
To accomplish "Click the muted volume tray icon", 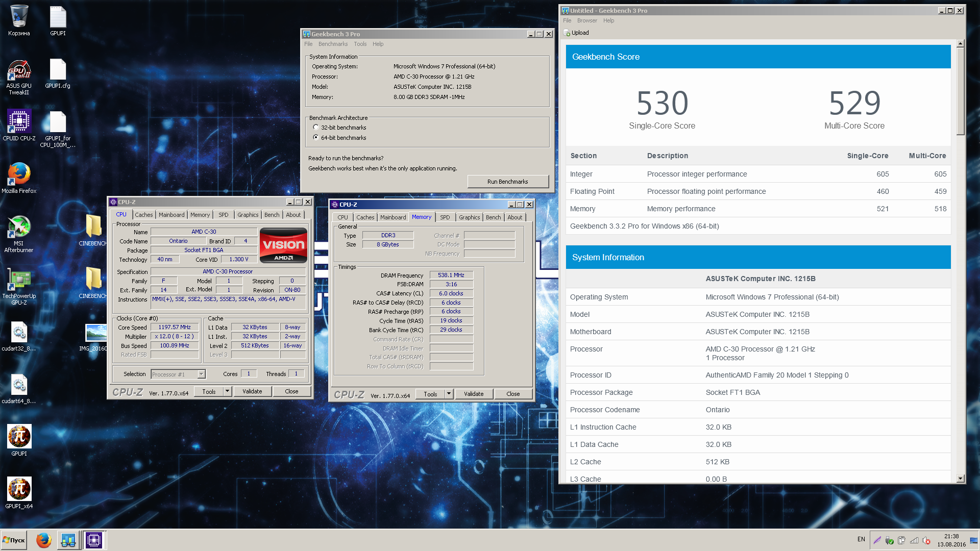I will [926, 540].
